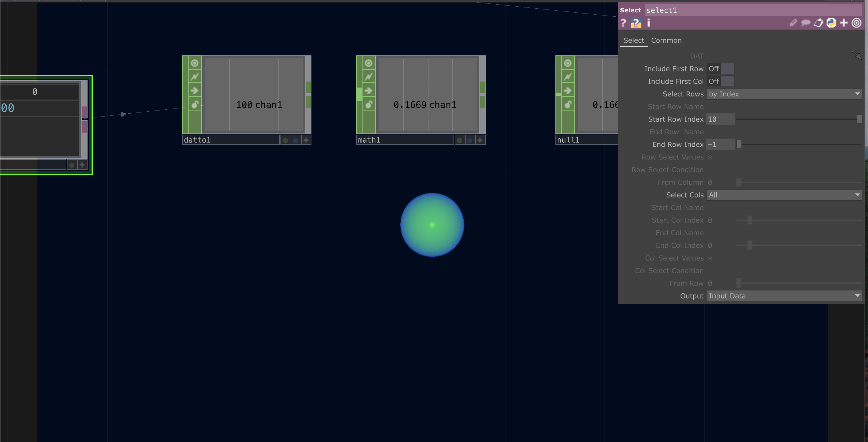Click the star flag on math1 node

click(480, 140)
